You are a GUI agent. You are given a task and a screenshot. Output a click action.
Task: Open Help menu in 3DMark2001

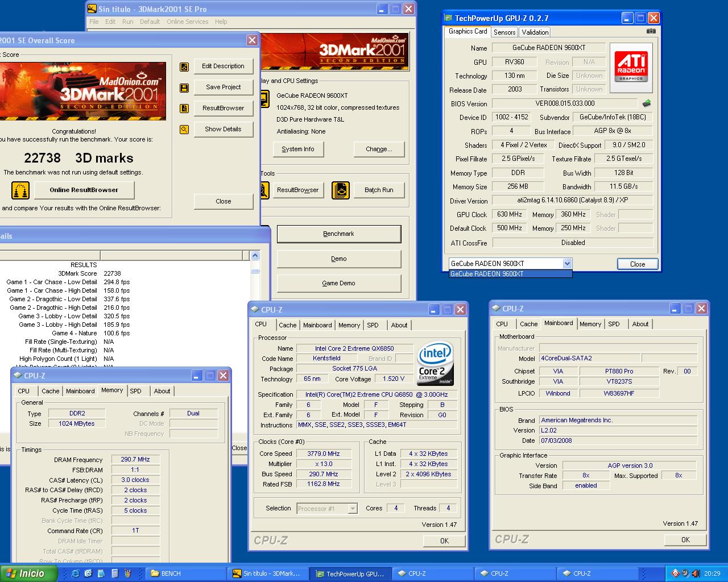tap(221, 22)
